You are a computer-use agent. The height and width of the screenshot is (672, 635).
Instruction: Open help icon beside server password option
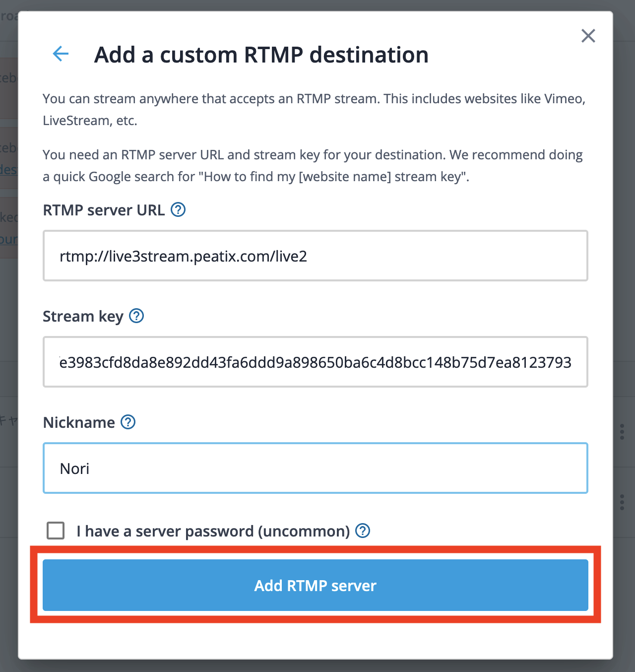tap(363, 531)
